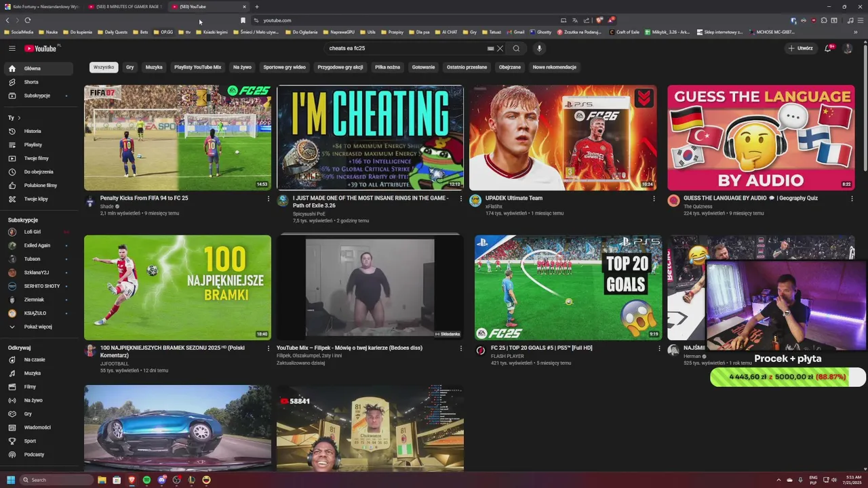Open the Spicysushi PoE channel link
The image size is (868, 488).
[x=309, y=213]
